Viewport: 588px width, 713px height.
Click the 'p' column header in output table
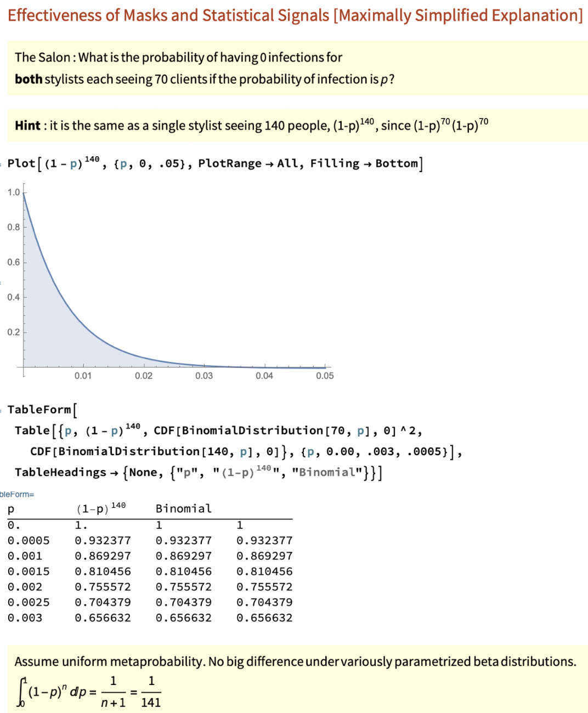coord(11,509)
